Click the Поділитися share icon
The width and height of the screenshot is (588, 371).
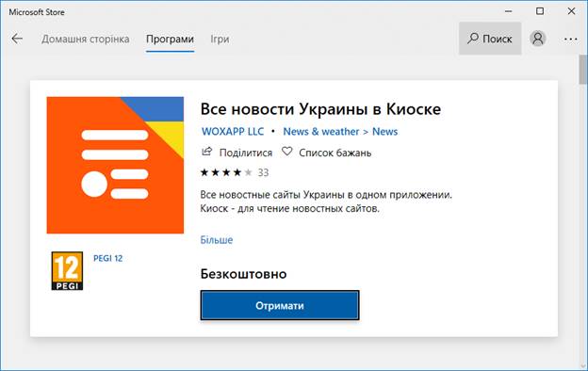tap(206, 152)
